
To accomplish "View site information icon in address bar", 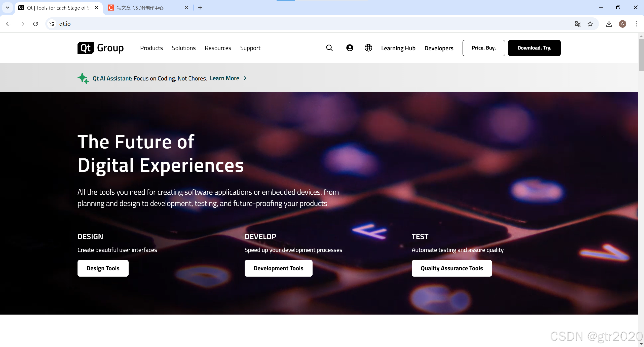I will (52, 24).
